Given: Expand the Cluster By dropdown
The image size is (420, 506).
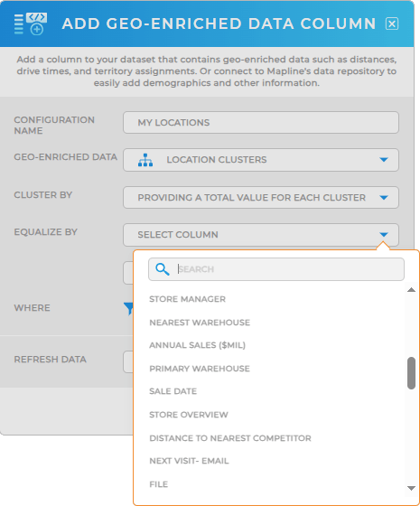Looking at the screenshot, I should pyautogui.click(x=261, y=198).
